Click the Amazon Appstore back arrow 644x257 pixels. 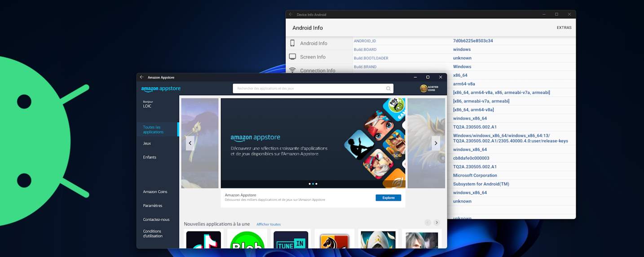142,77
